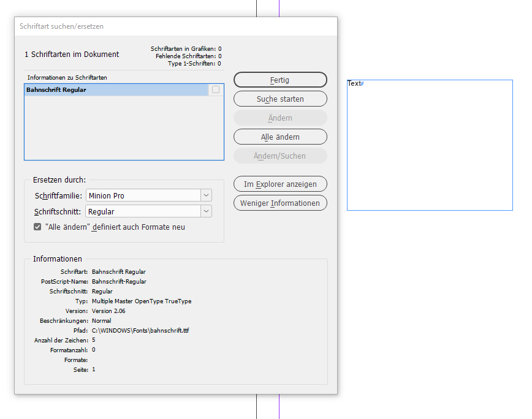Viewport: 532px width, 419px height.
Task: Click the Text frame in the document
Action: [x=430, y=145]
